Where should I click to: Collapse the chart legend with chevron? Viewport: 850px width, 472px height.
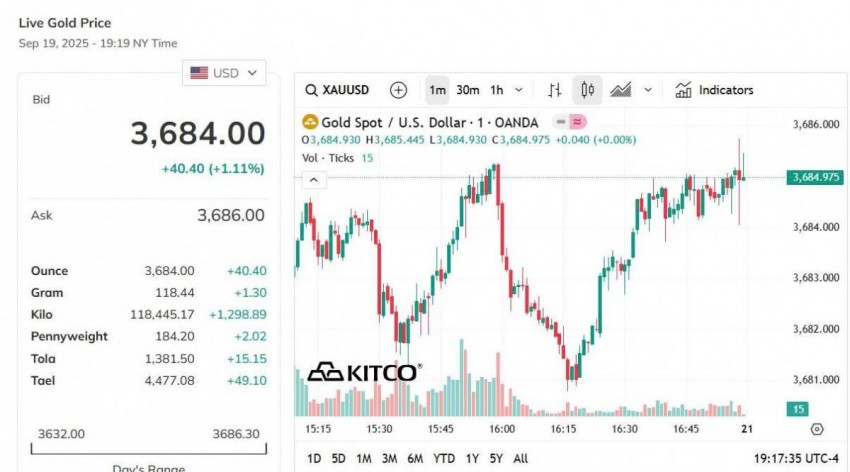(313, 180)
